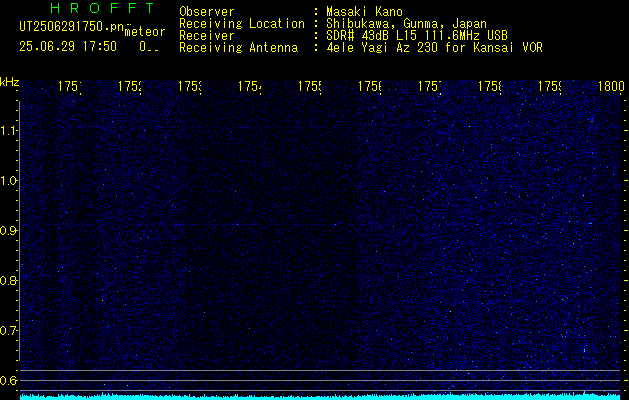Click the 0.6 frequency axis label
629x400 pixels.
pos(8,380)
